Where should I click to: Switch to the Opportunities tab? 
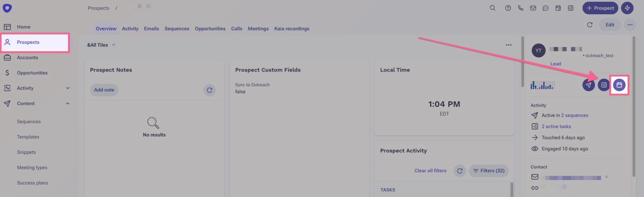210,29
